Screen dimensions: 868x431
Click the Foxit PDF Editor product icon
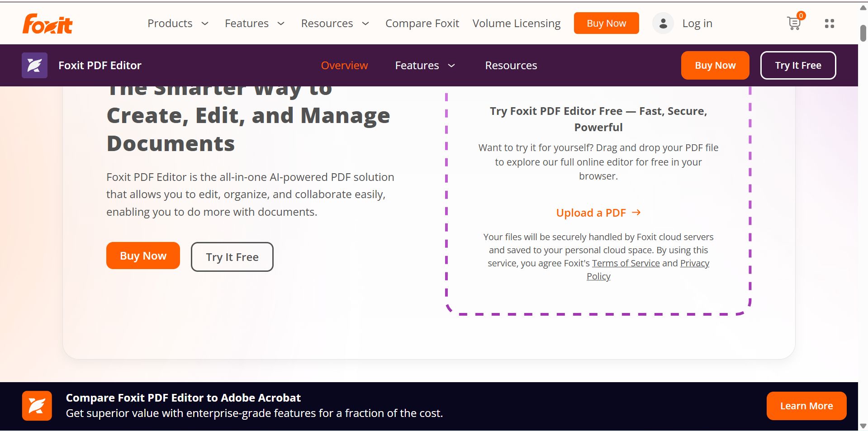[35, 66]
